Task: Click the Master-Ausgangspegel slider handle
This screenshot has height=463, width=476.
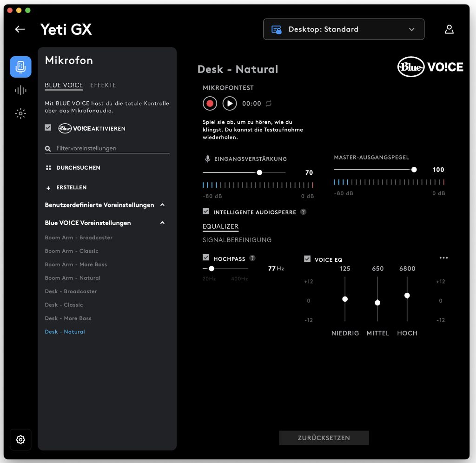Action: pyautogui.click(x=414, y=170)
